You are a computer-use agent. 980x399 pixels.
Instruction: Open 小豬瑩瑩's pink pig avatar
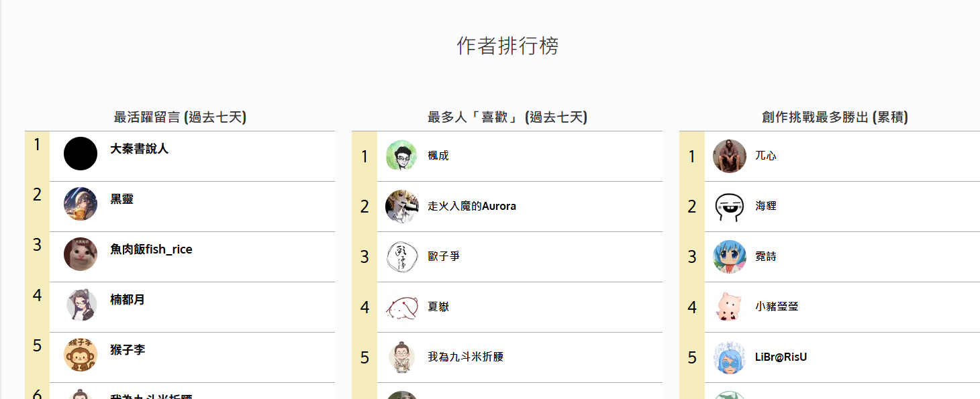click(x=730, y=307)
